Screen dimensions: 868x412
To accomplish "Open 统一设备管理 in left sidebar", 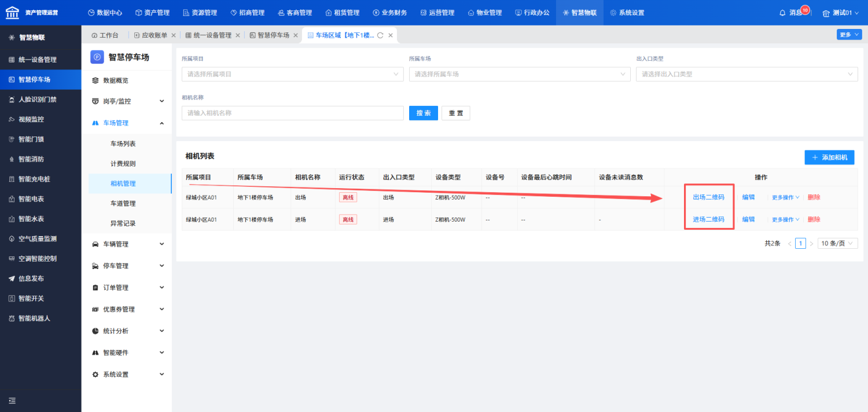I will click(41, 60).
